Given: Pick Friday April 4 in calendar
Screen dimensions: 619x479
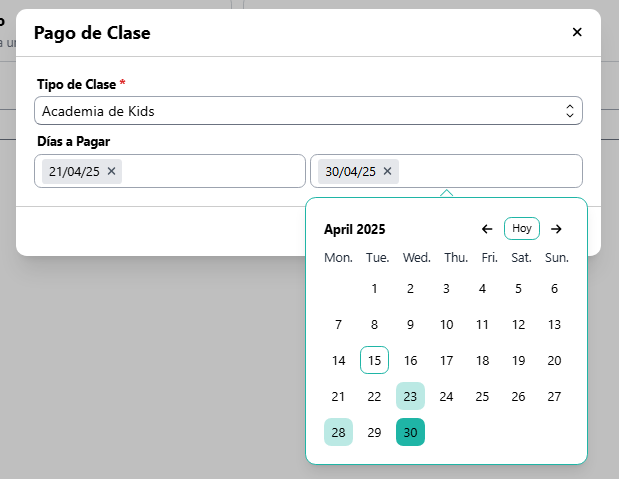Looking at the screenshot, I should pyautogui.click(x=482, y=289).
